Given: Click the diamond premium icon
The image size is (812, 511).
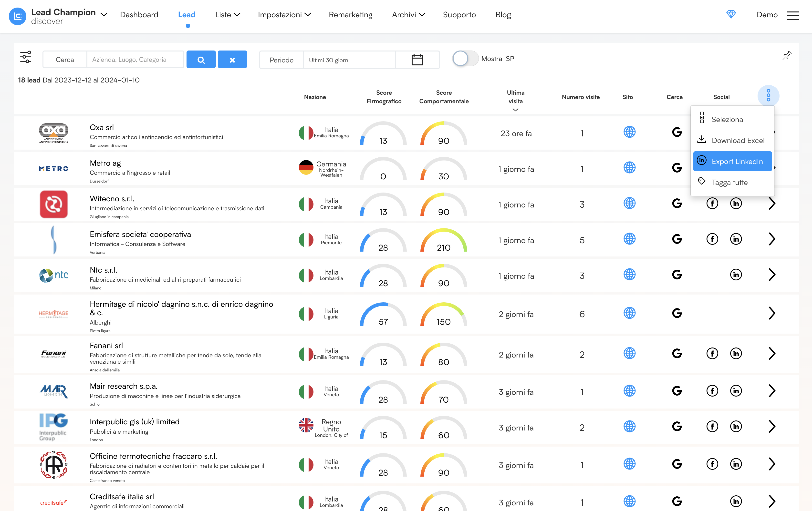Looking at the screenshot, I should (731, 14).
